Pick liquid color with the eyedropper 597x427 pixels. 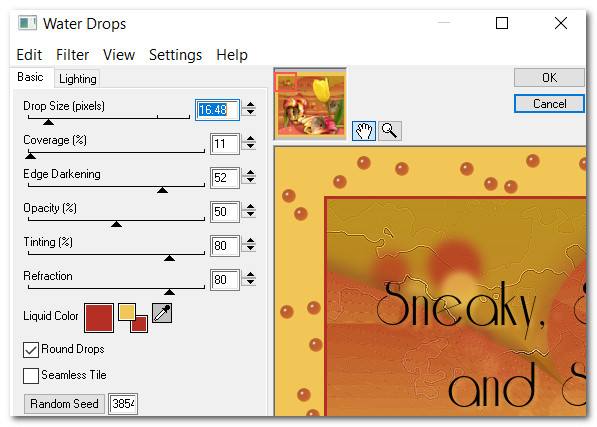pos(162,313)
